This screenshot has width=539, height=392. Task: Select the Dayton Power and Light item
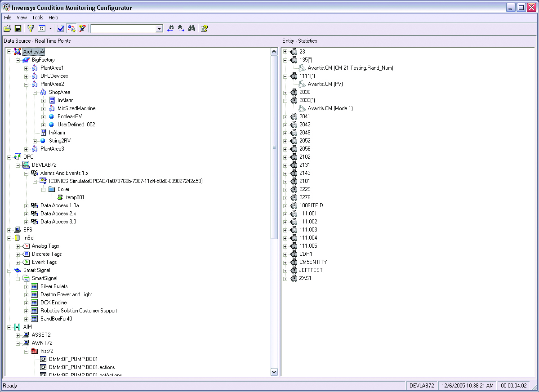click(x=66, y=294)
